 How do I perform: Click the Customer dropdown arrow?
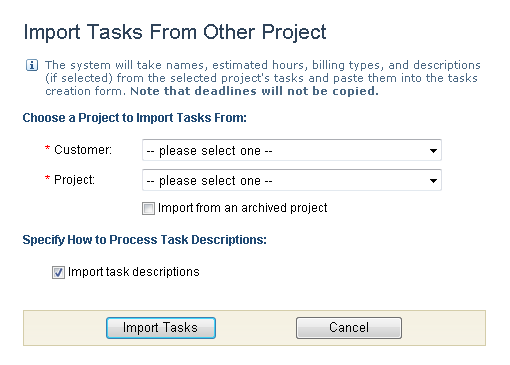pyautogui.click(x=433, y=151)
